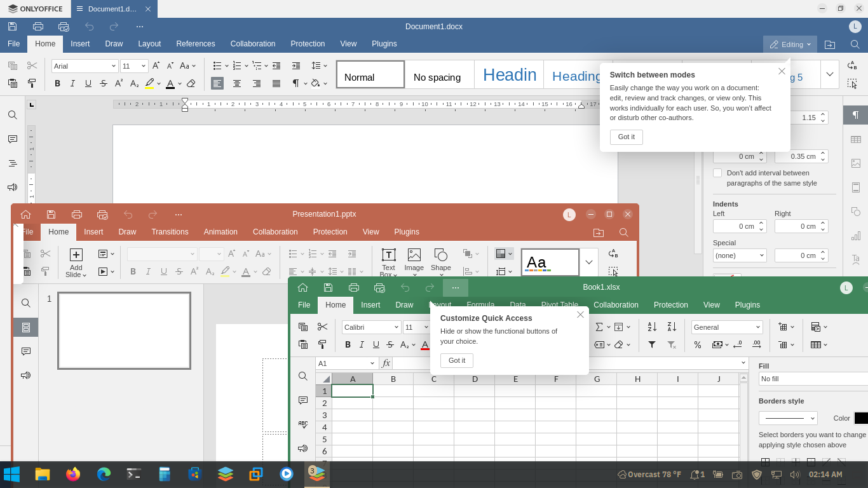
Task: Click Got it in Customize Quick Access tip
Action: coord(457,360)
